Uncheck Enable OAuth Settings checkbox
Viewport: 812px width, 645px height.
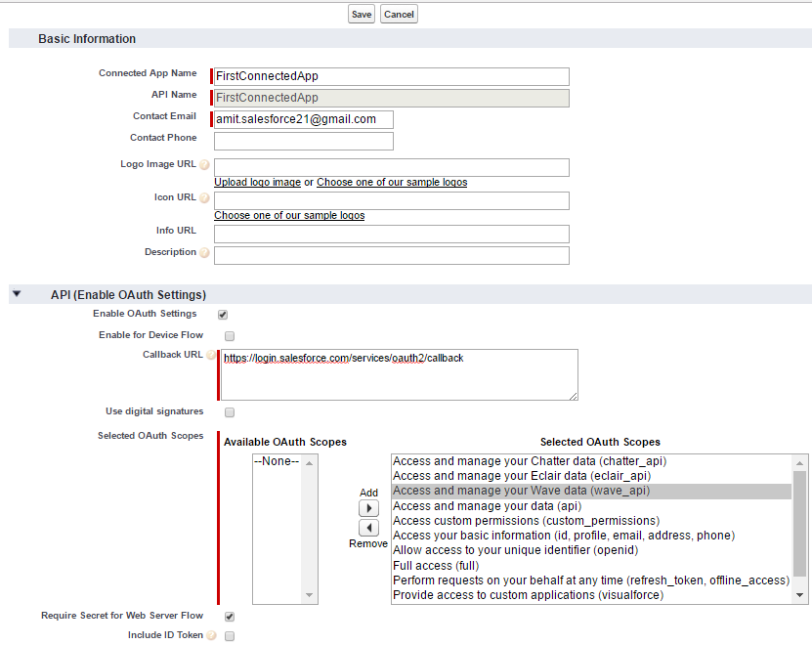click(x=223, y=315)
